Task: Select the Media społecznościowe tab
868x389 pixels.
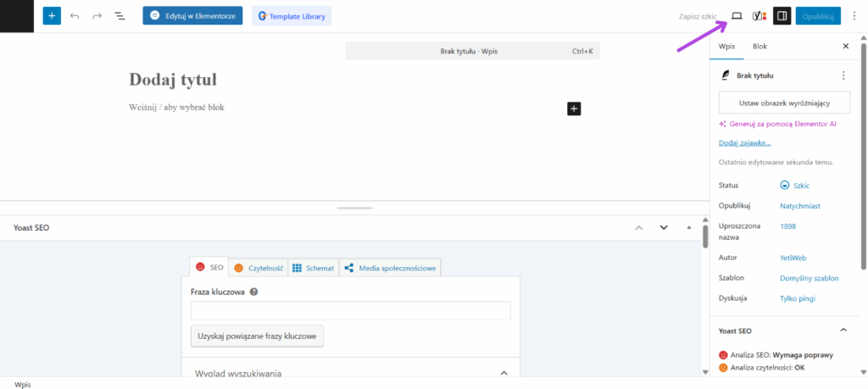Action: point(390,268)
